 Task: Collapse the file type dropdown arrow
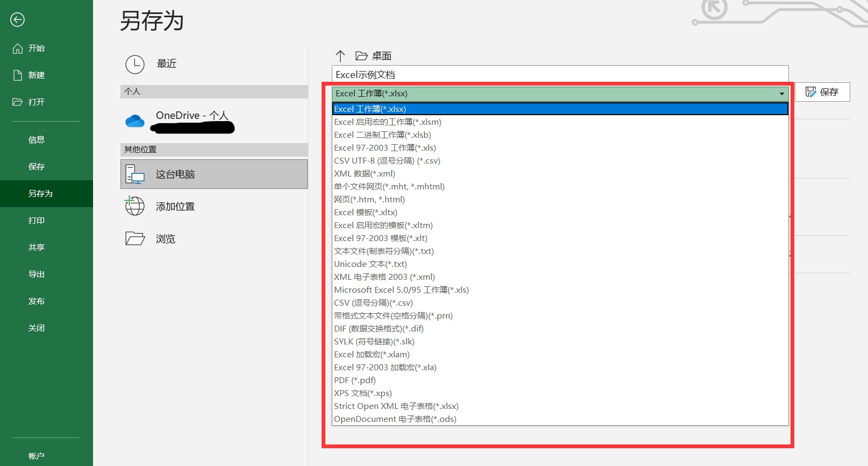coord(781,94)
